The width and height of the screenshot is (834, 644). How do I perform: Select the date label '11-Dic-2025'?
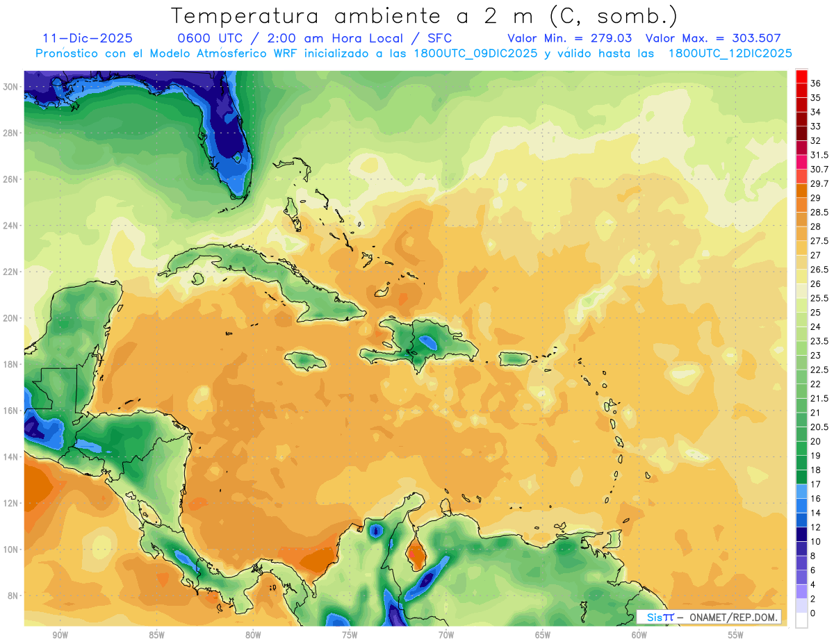[x=88, y=39]
